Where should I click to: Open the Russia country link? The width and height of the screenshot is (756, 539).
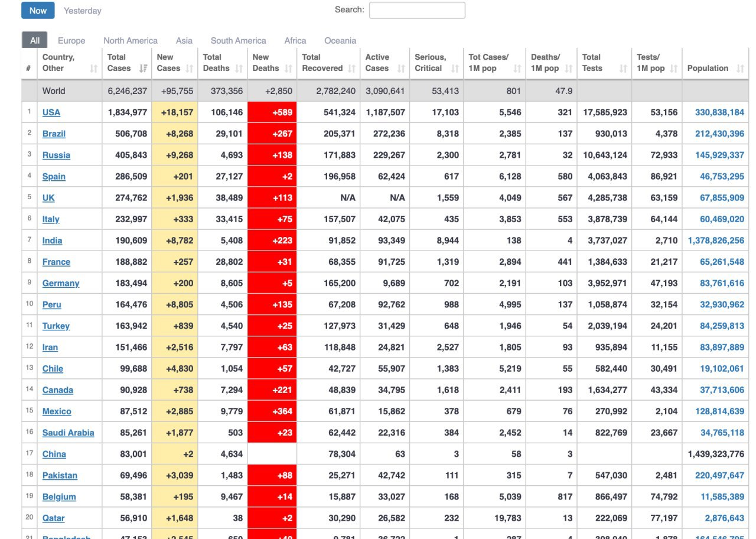click(x=56, y=155)
